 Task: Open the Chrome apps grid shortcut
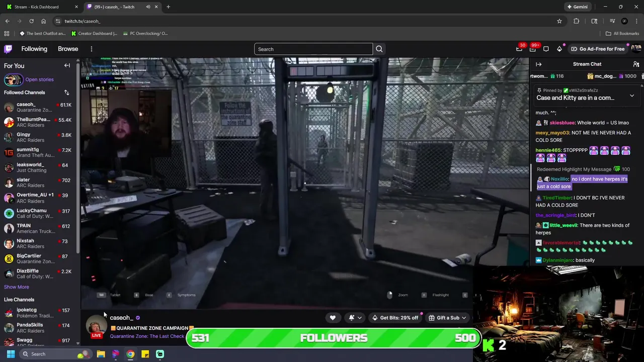pyautogui.click(x=7, y=34)
